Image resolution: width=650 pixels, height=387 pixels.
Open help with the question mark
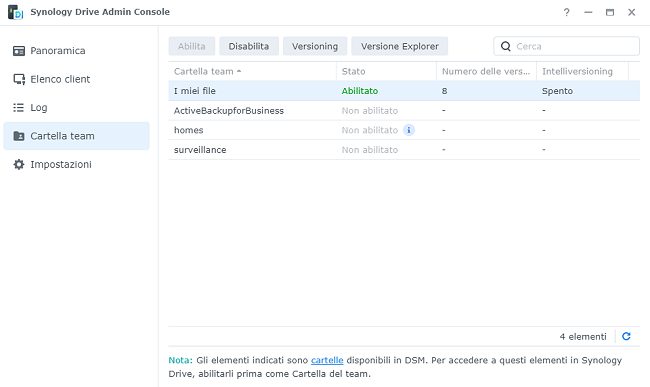click(x=566, y=12)
